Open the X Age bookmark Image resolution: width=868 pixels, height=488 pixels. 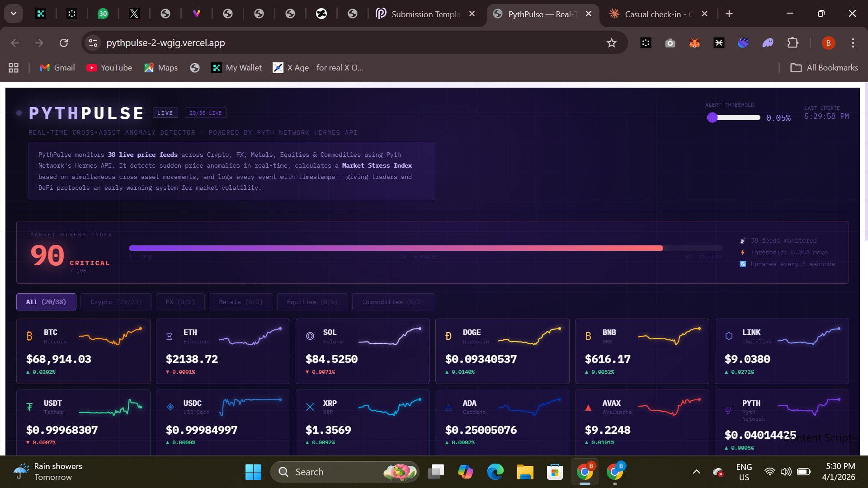pos(318,68)
